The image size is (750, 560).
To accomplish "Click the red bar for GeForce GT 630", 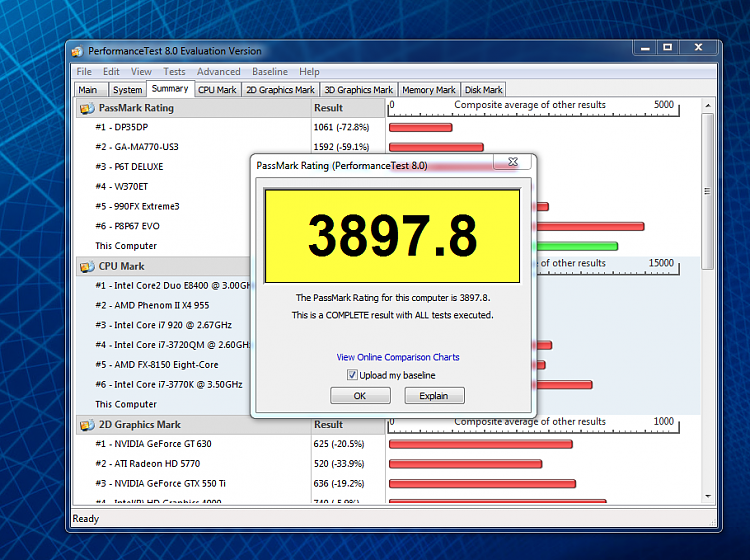I will [x=481, y=444].
